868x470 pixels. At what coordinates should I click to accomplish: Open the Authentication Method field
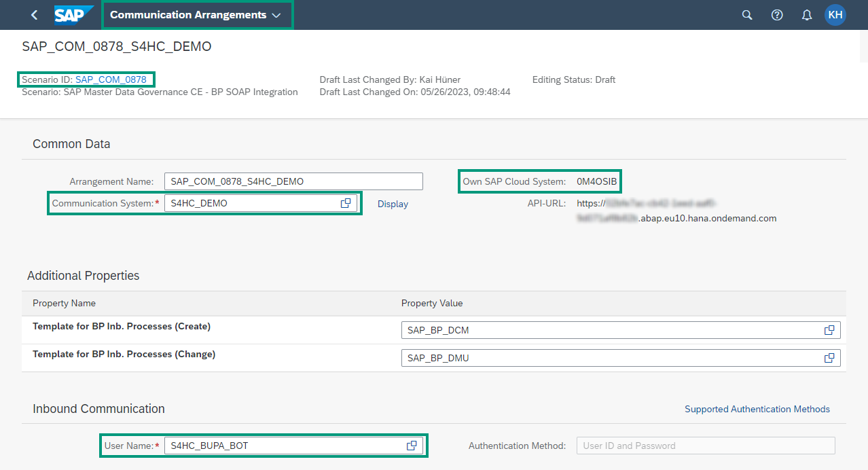click(705, 445)
